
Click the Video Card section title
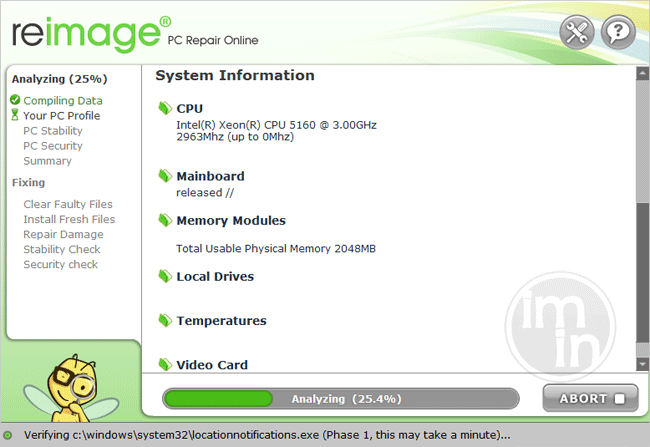(212, 365)
